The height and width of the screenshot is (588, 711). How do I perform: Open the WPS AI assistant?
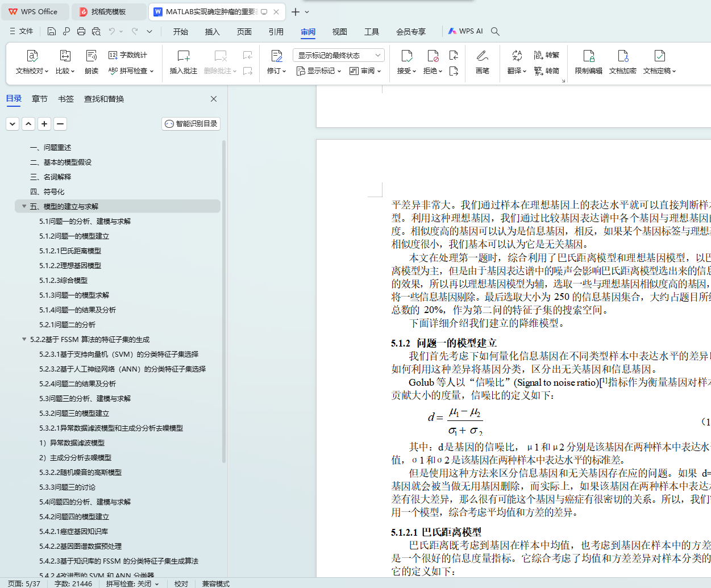tap(465, 31)
